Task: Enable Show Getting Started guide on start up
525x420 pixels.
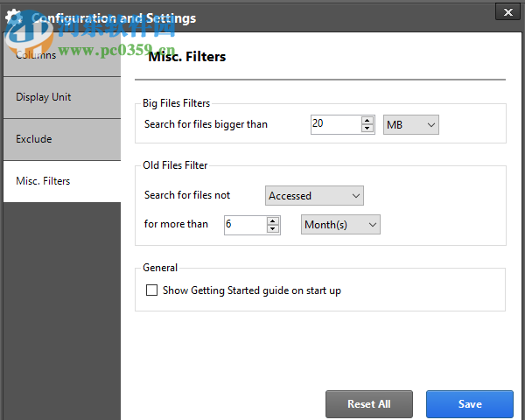Action: (152, 290)
